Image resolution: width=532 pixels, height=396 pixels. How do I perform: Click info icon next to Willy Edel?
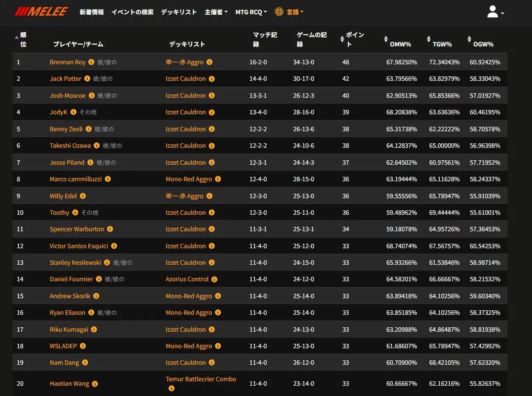83,196
